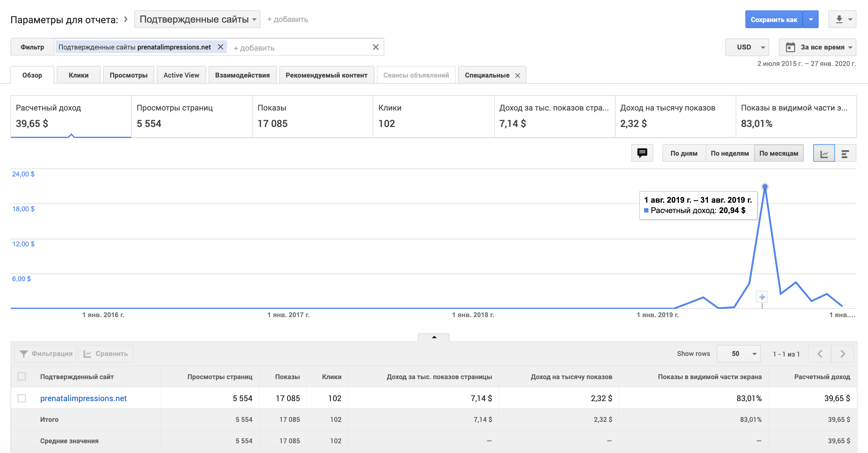Switch to line chart view icon
Viewport: 868px width, 453px height.
click(824, 154)
